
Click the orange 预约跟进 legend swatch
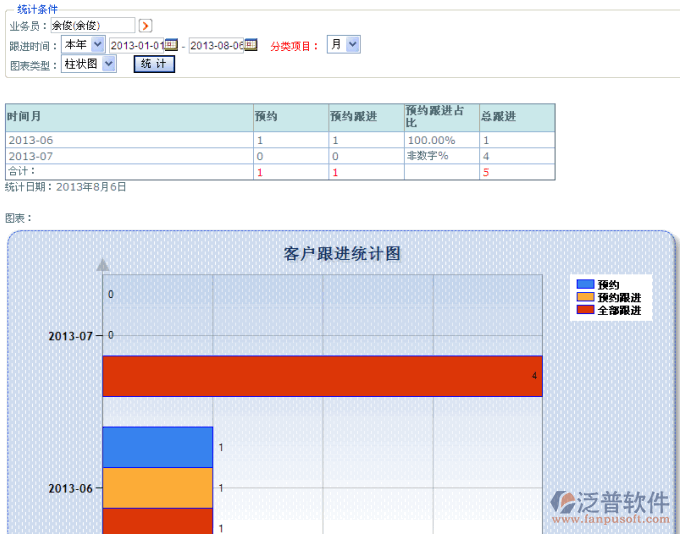585,297
